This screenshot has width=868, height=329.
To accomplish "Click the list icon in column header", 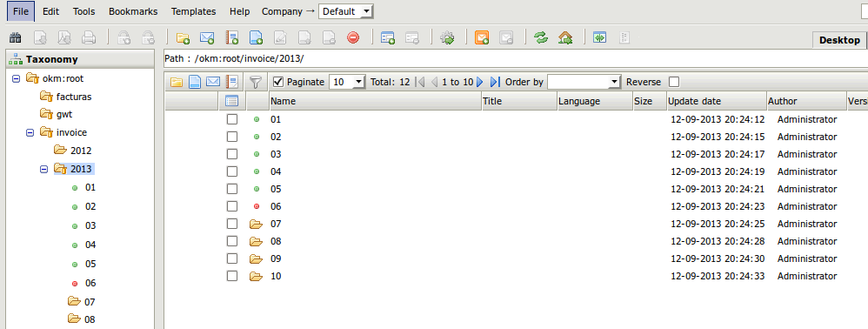I will tap(232, 101).
